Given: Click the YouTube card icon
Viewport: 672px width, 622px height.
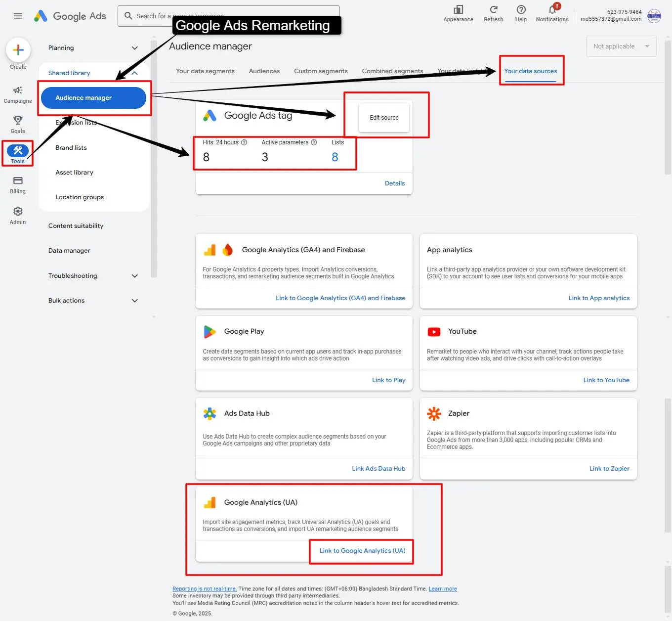Looking at the screenshot, I should click(x=434, y=332).
